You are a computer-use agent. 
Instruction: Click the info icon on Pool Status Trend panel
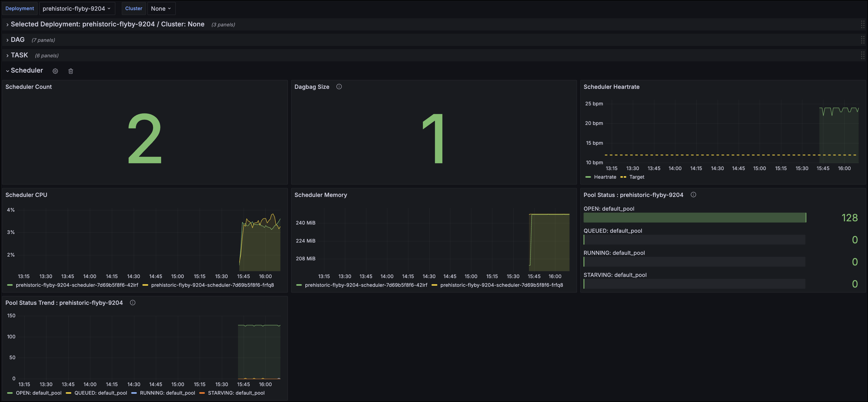(132, 303)
